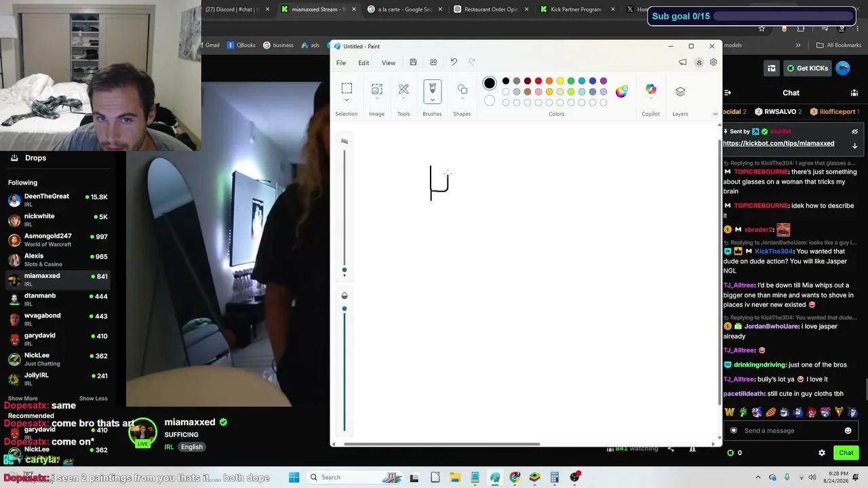
Task: Open Chrome from the taskbar
Action: [x=515, y=477]
